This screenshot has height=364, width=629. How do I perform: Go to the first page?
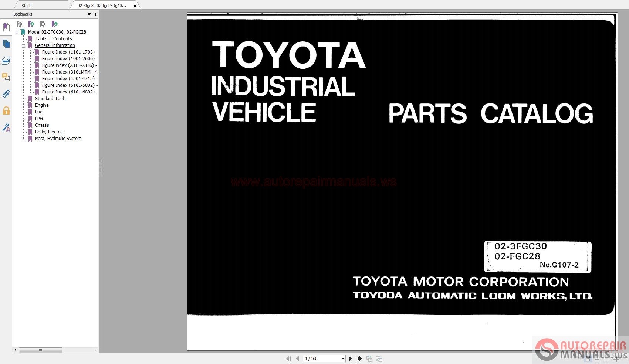pos(288,358)
